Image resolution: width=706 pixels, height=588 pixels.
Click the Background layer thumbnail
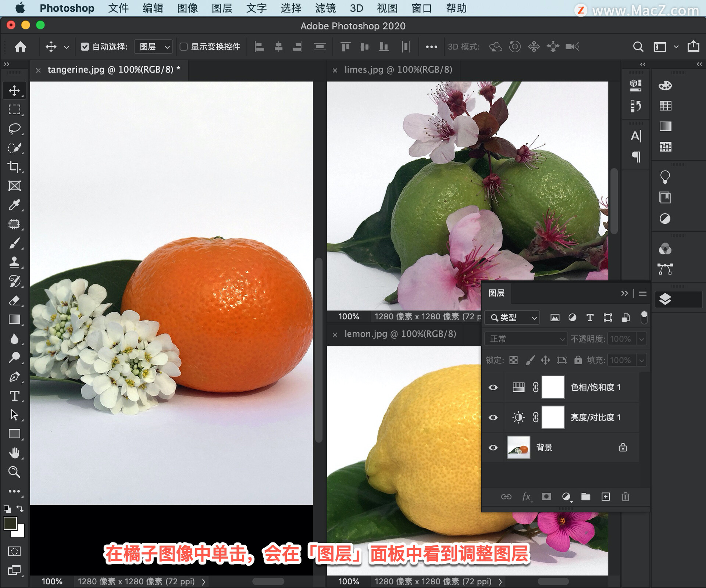(518, 447)
